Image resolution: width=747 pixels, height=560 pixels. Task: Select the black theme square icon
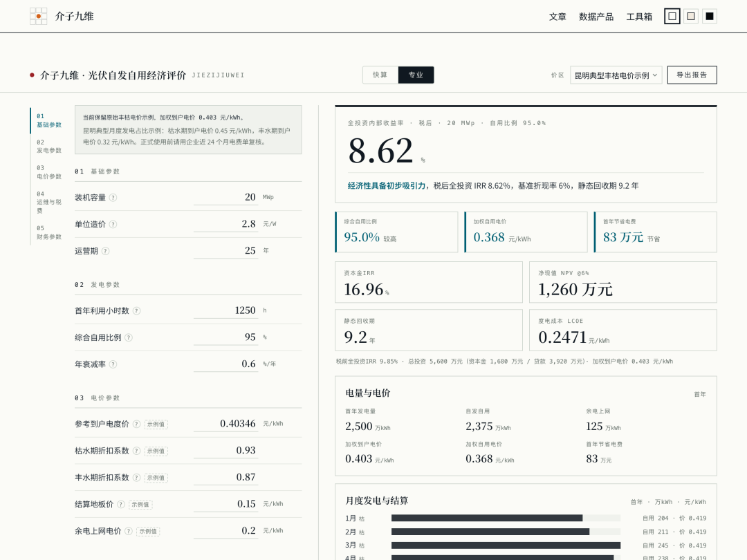[710, 16]
